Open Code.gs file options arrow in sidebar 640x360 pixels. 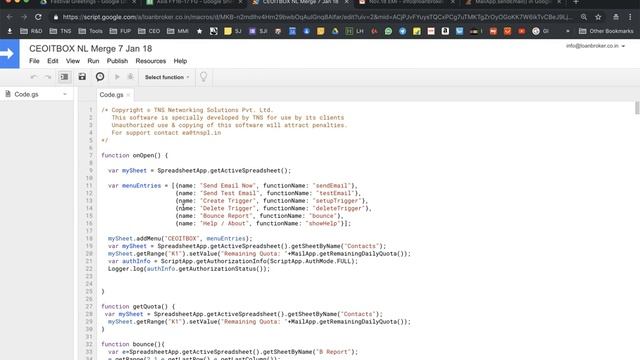(65, 94)
